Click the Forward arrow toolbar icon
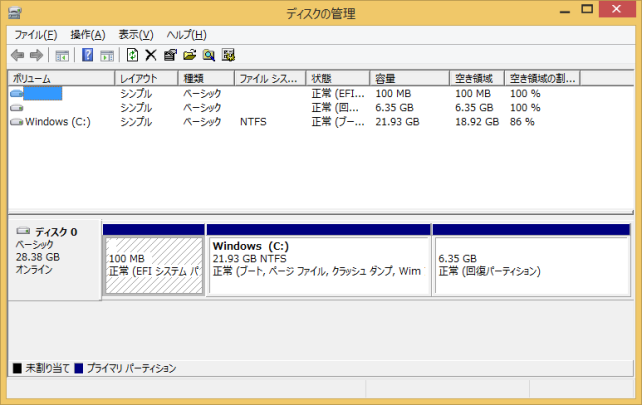Image resolution: width=642 pixels, height=405 pixels. click(x=36, y=55)
